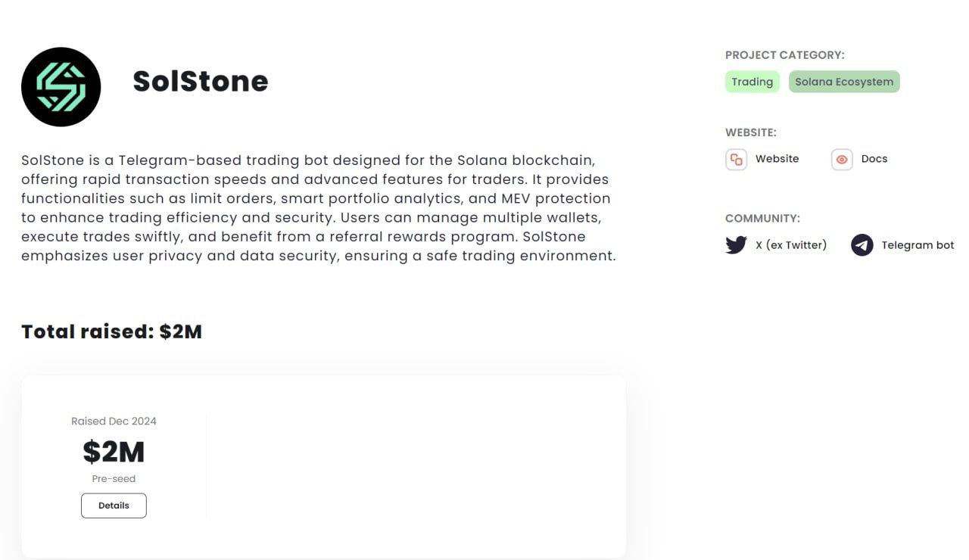The image size is (969, 560).
Task: Click the Raised Dec 2024 label
Action: (x=114, y=422)
